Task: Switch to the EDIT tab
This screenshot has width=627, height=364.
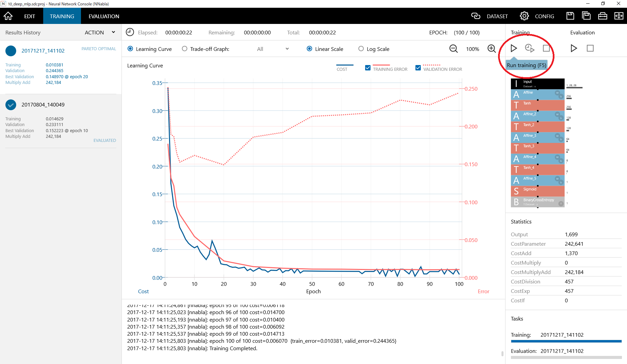Action: [29, 16]
